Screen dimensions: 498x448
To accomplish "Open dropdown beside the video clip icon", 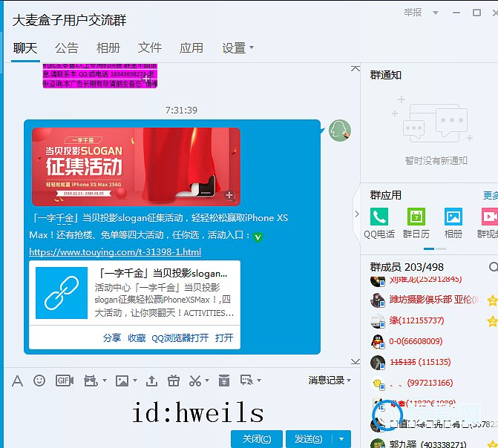I will pyautogui.click(x=105, y=380).
